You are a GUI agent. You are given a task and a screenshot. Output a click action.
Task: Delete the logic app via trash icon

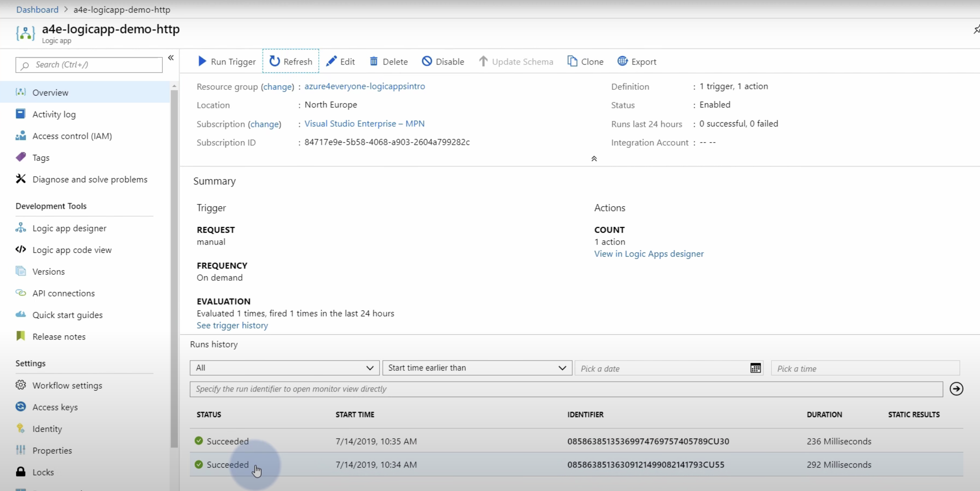[388, 61]
